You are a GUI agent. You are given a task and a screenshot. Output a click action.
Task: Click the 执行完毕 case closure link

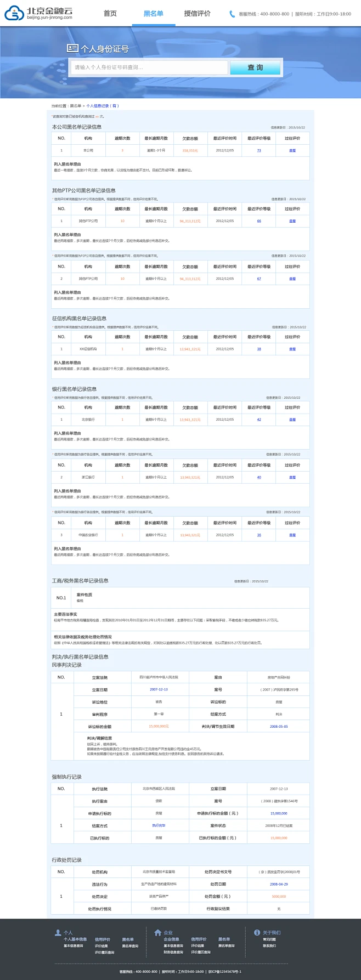click(159, 825)
